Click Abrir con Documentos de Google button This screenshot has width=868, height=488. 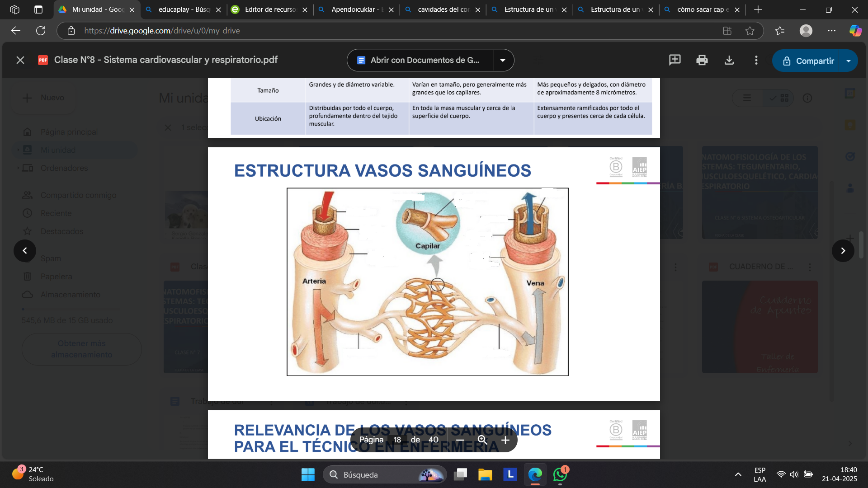[x=420, y=60]
